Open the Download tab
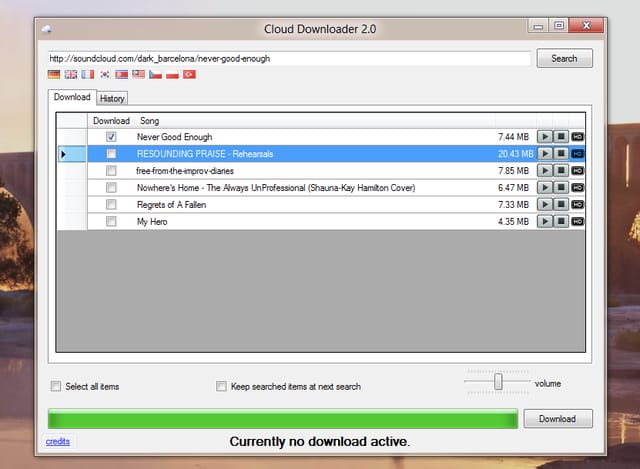The width and height of the screenshot is (640, 469). 72,97
